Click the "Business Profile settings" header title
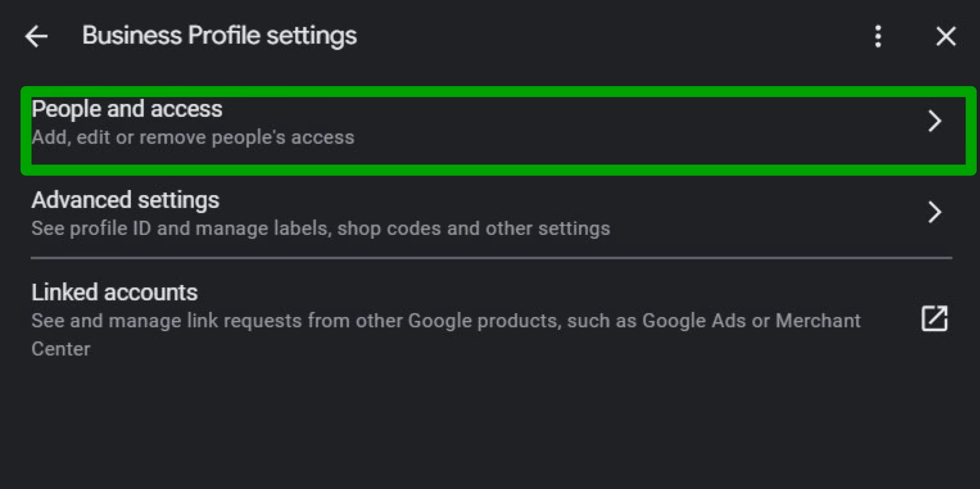This screenshot has width=980, height=489. pos(219,36)
